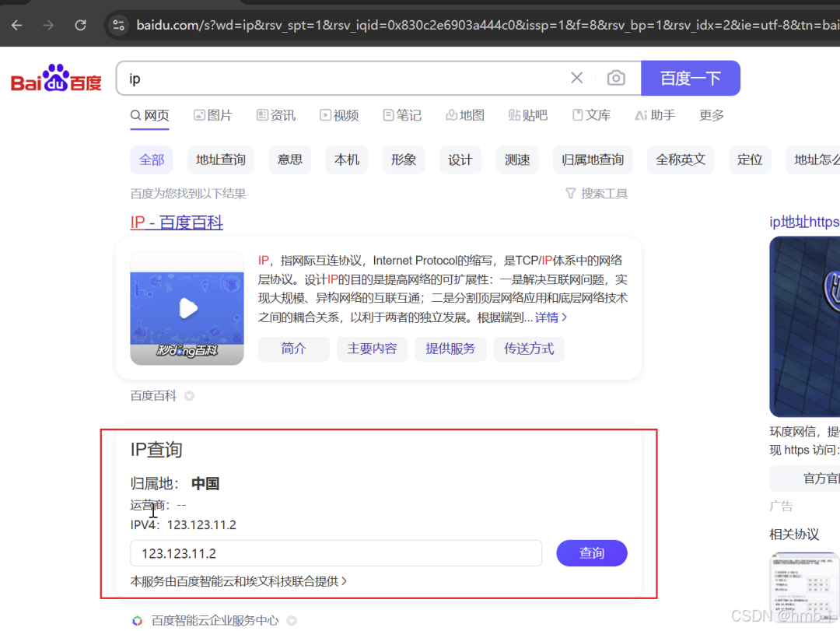Select the 全部 filter chip
Screen dimensions: 840x631
[x=152, y=160]
